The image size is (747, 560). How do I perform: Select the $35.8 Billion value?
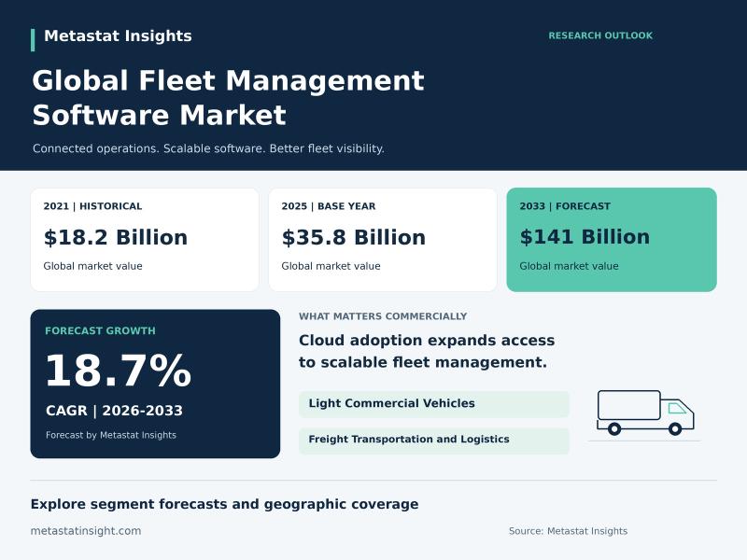[354, 237]
